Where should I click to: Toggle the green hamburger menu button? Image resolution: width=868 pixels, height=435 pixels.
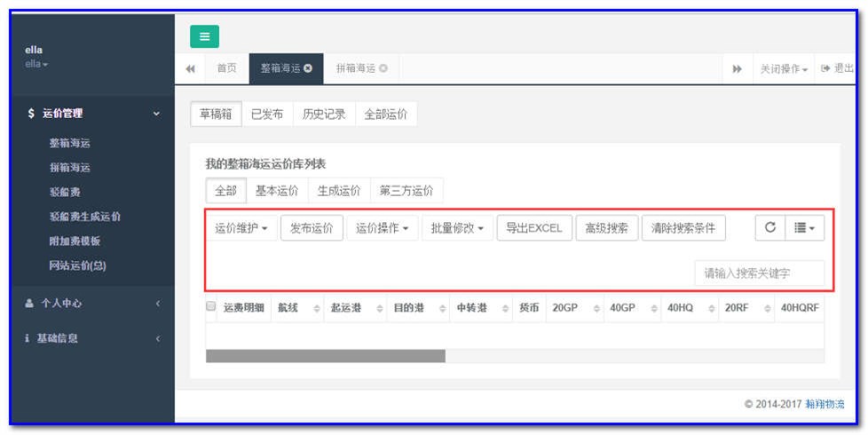pos(204,36)
